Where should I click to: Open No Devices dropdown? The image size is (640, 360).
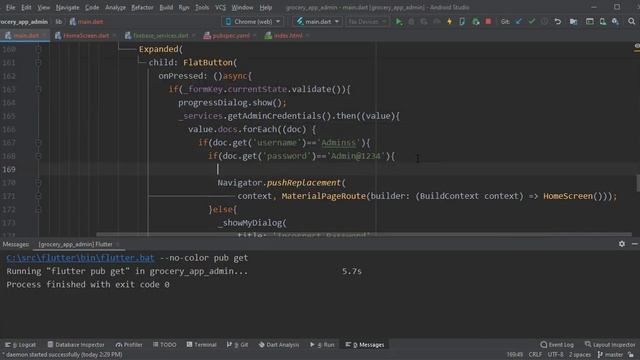coord(367,22)
